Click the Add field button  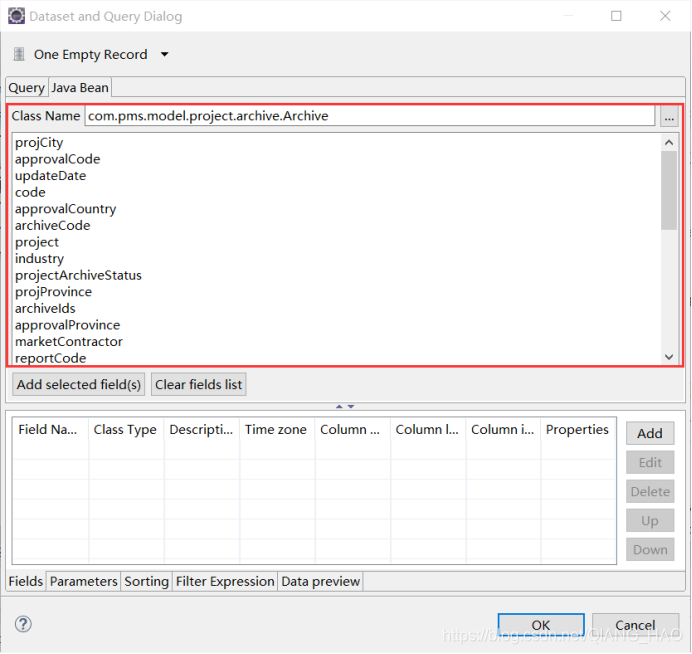click(650, 433)
